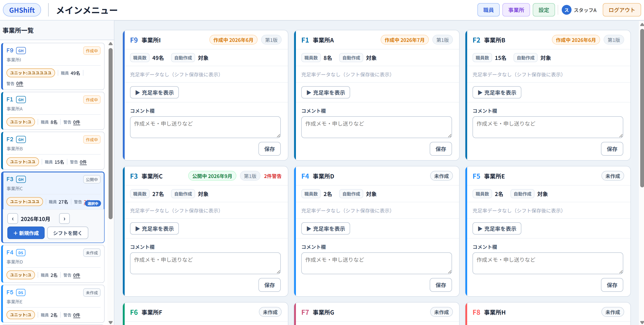Open the 事業所 menu in the header
The width and height of the screenshot is (644, 325).
point(516,10)
